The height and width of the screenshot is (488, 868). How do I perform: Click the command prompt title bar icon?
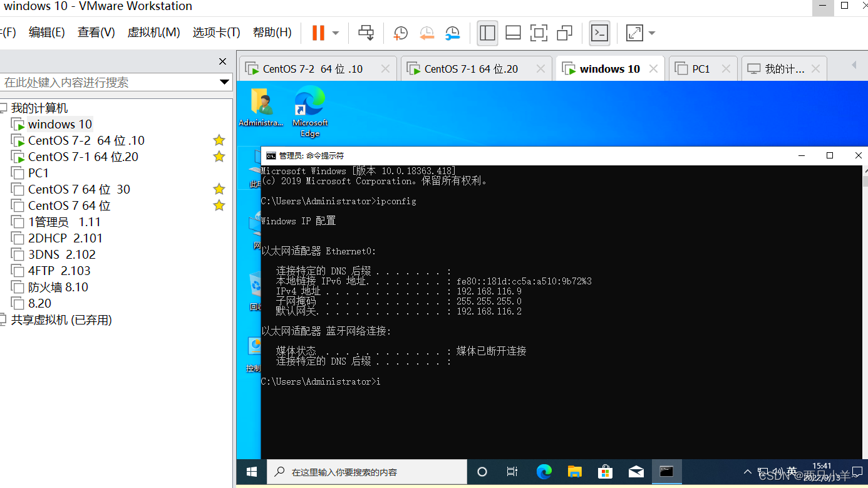[x=271, y=155]
